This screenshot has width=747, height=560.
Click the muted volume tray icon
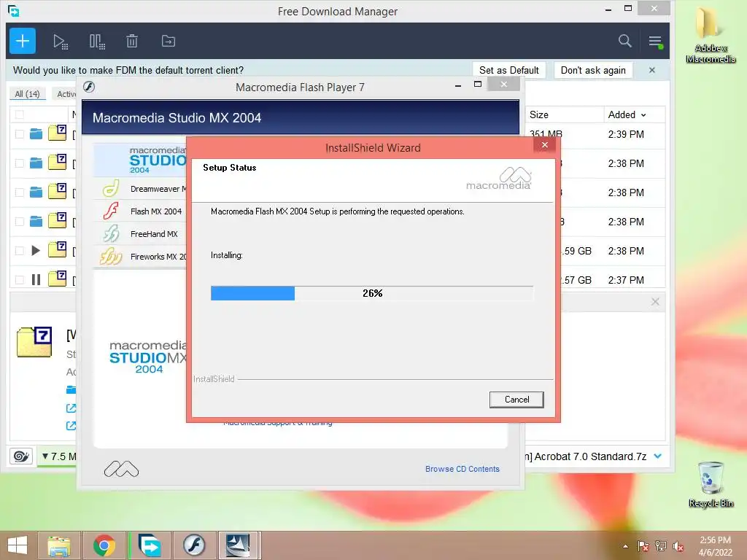678,546
